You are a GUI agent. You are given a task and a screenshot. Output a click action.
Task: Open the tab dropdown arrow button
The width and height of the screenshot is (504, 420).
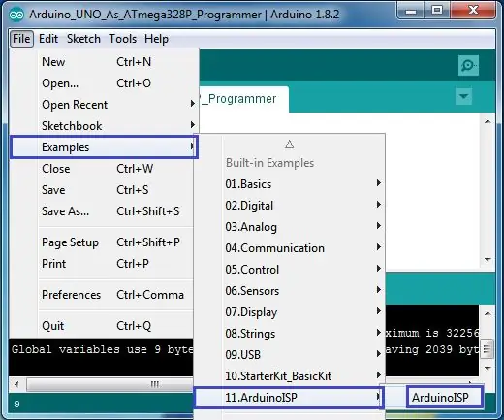pyautogui.click(x=463, y=96)
